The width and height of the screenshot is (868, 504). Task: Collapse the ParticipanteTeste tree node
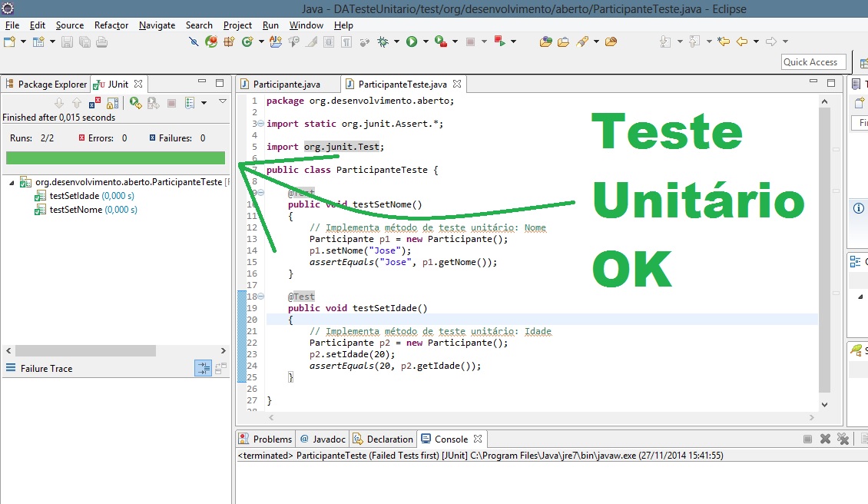12,183
